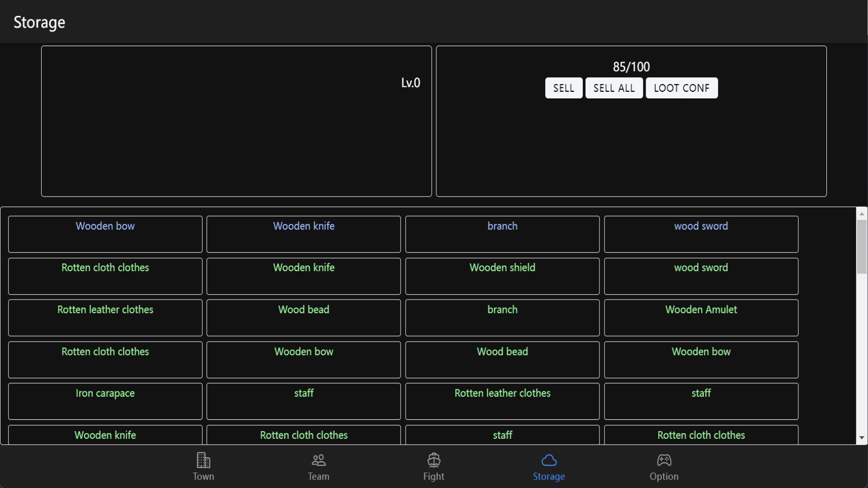
Task: Select a staff from the item list
Action: [x=303, y=401]
